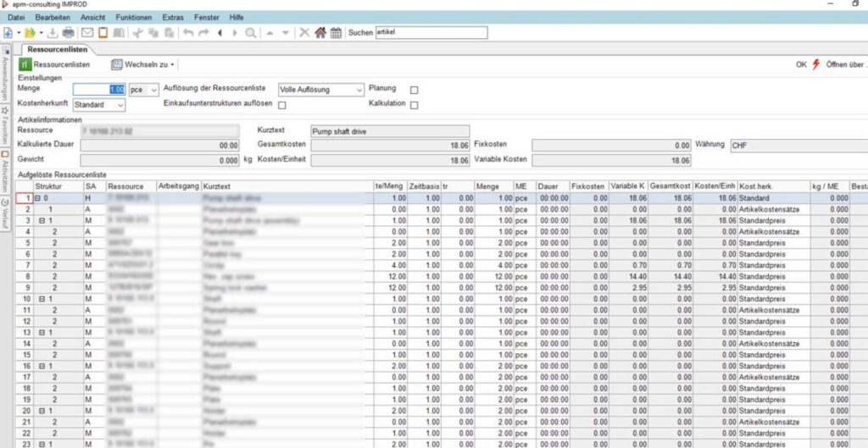Click the download/save toolbar icon
868x448 pixels.
(x=53, y=33)
